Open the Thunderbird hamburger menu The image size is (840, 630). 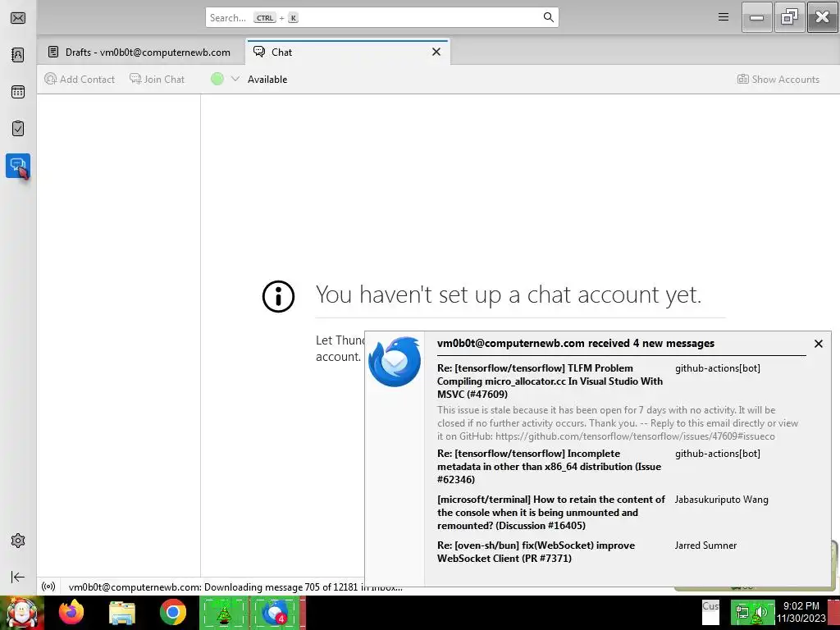pyautogui.click(x=724, y=17)
